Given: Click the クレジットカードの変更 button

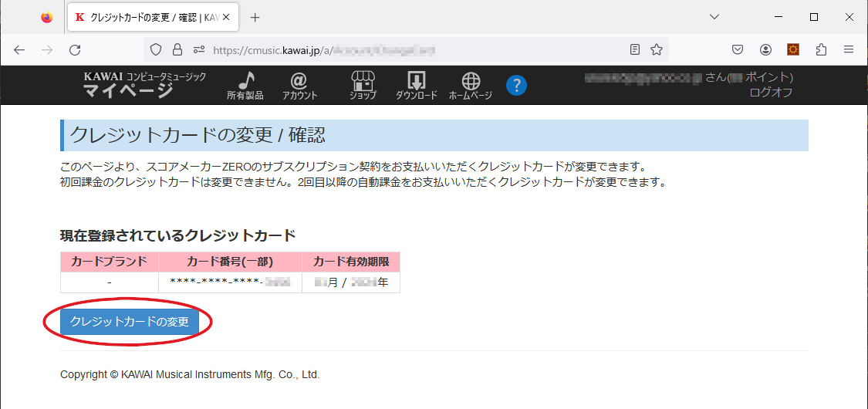Looking at the screenshot, I should (130, 322).
